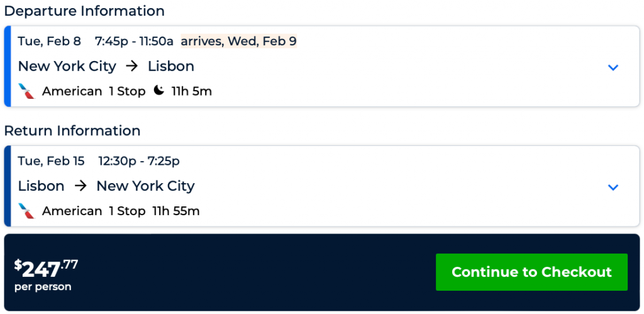The width and height of the screenshot is (644, 314).
Task: Click the 'Tue, Feb 8' departure date
Action: coord(49,42)
